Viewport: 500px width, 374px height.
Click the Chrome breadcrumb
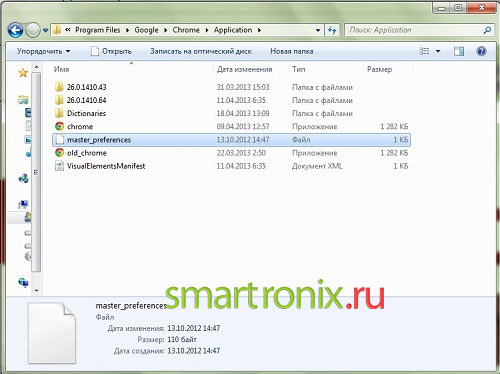pos(186,30)
